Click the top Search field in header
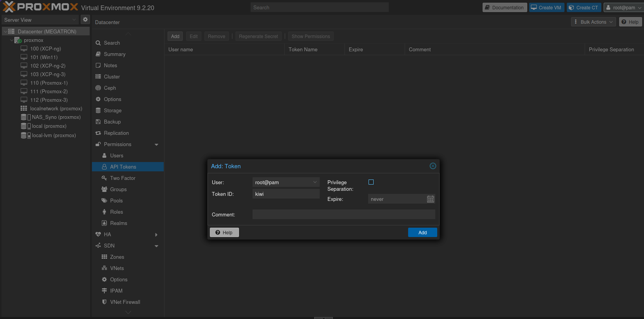This screenshot has width=644, height=319. (x=320, y=7)
